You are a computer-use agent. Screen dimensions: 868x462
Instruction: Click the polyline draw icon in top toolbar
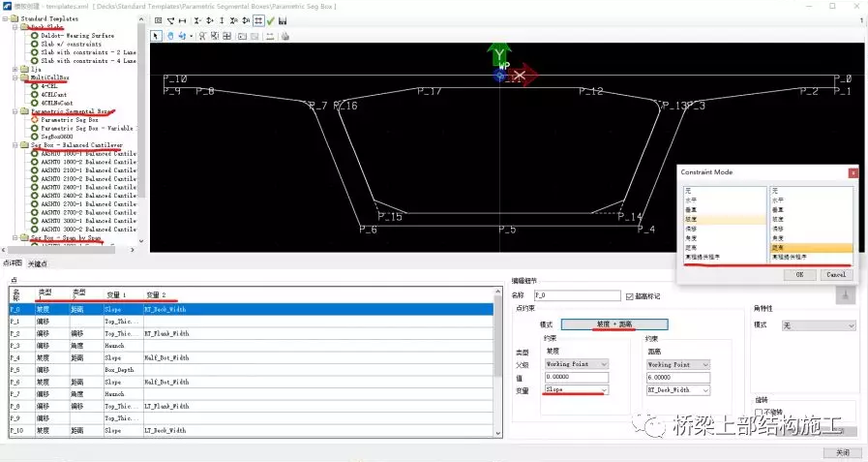point(170,21)
